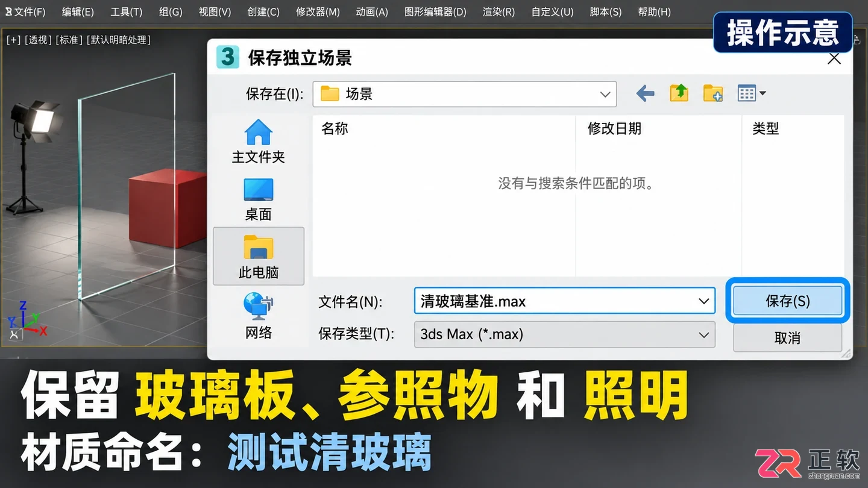Go back with the blue arrow icon
The image size is (868, 488).
click(645, 93)
